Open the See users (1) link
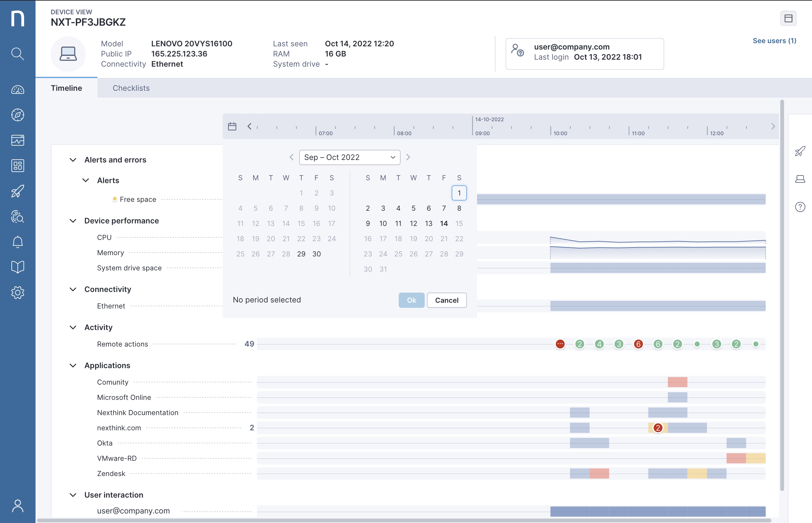 [774, 41]
